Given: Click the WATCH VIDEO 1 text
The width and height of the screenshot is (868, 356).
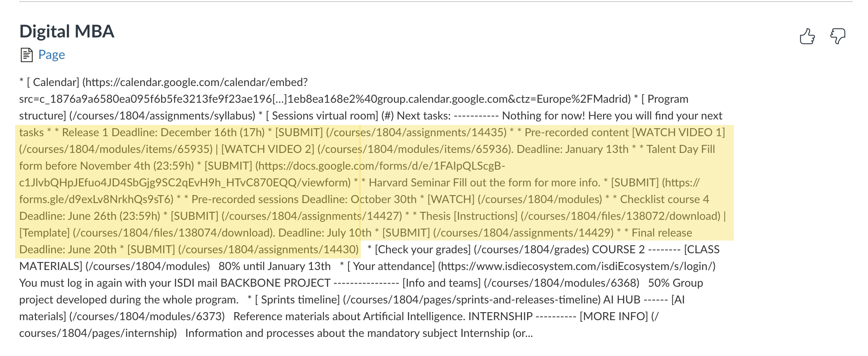Looking at the screenshot, I should (678, 133).
